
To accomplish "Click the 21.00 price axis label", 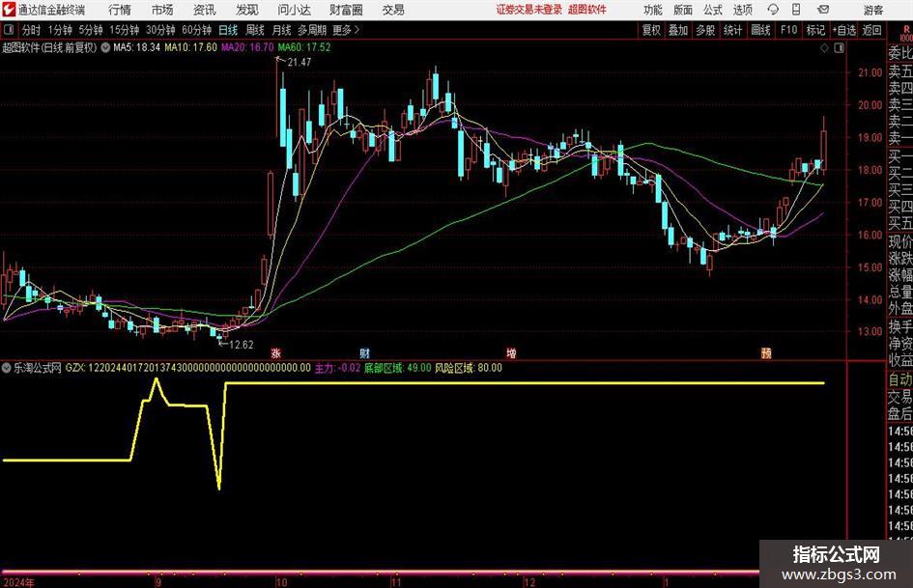I will tap(870, 72).
